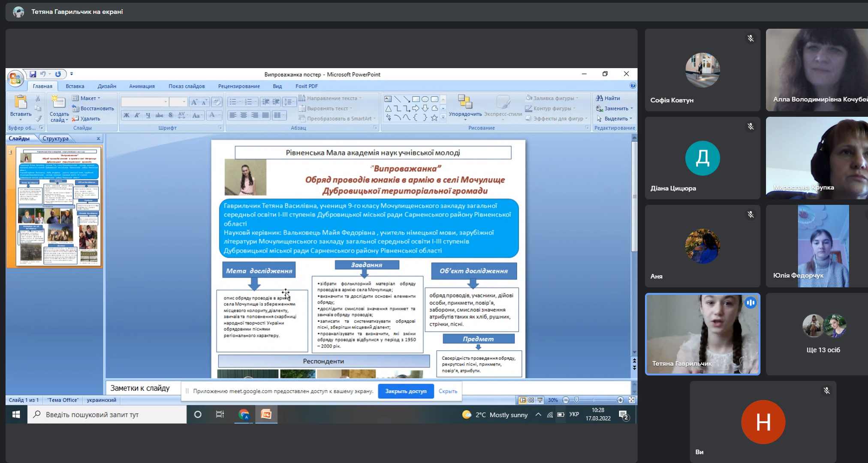868x463 pixels.
Task: Click the Скрыть link
Action: tap(448, 391)
